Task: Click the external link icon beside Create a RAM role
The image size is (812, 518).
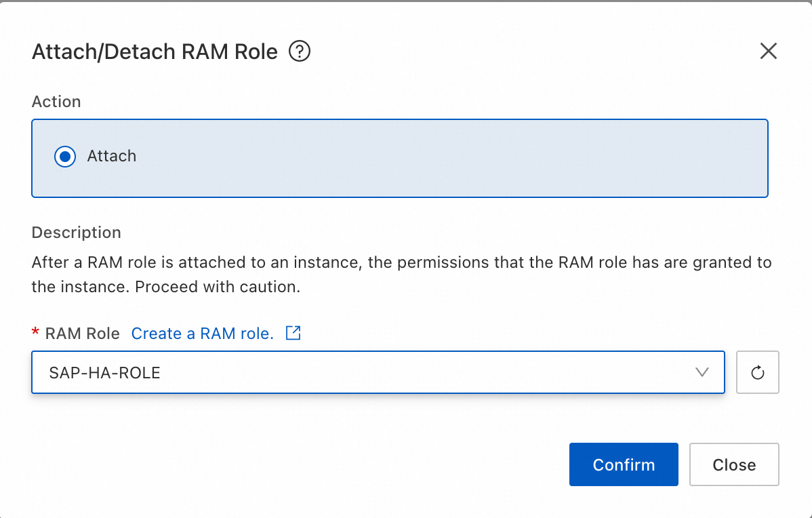Action: click(x=293, y=332)
